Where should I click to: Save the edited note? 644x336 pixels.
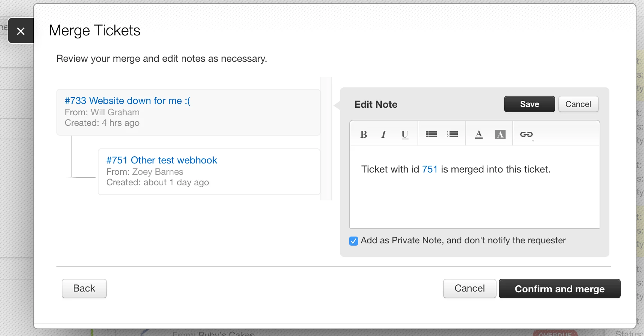pos(530,104)
